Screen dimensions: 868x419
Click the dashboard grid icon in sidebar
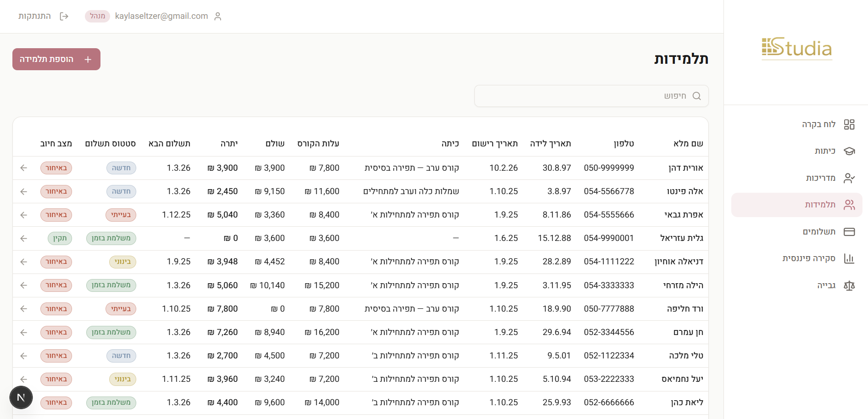pos(849,124)
